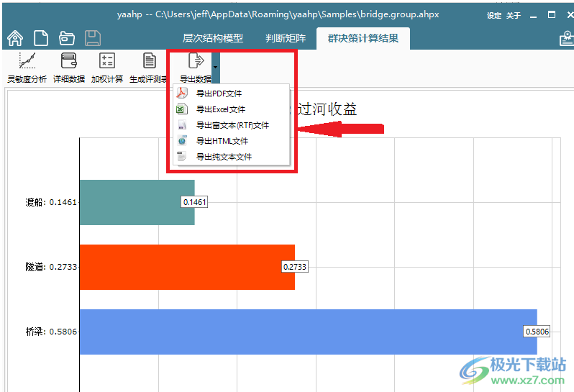Open 关于 about in the title bar
The height and width of the screenshot is (392, 574).
[x=514, y=15]
